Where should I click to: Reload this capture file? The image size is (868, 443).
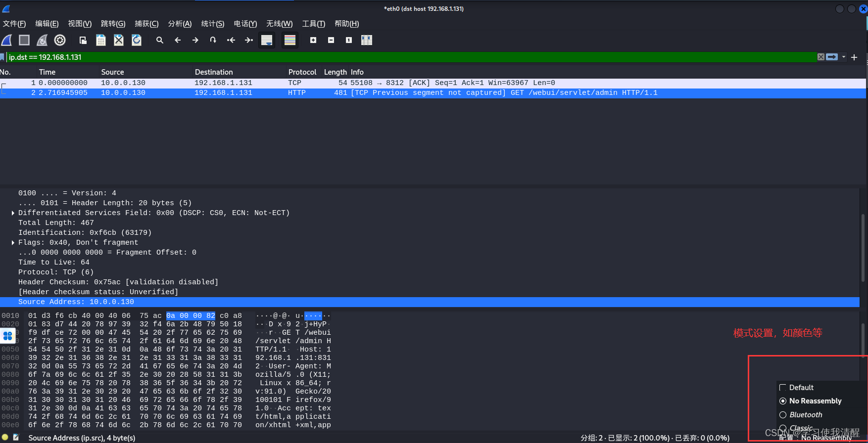point(137,40)
